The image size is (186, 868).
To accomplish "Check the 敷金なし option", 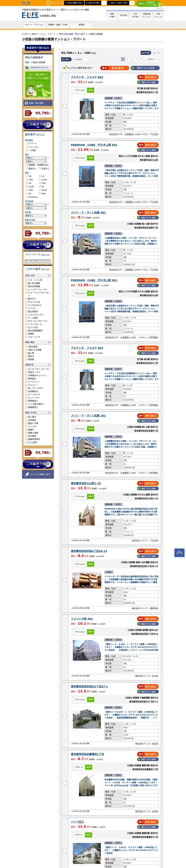I will (27, 169).
